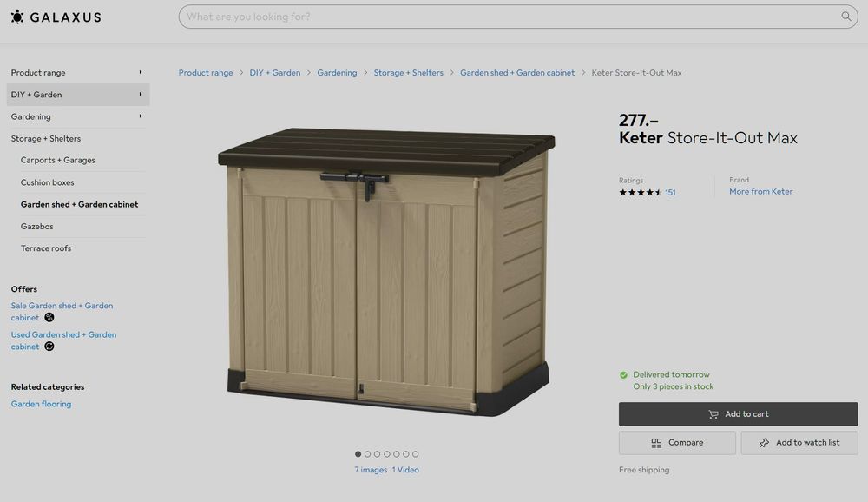Click the Compare button
Viewport: 868px width, 502px height.
click(x=677, y=443)
